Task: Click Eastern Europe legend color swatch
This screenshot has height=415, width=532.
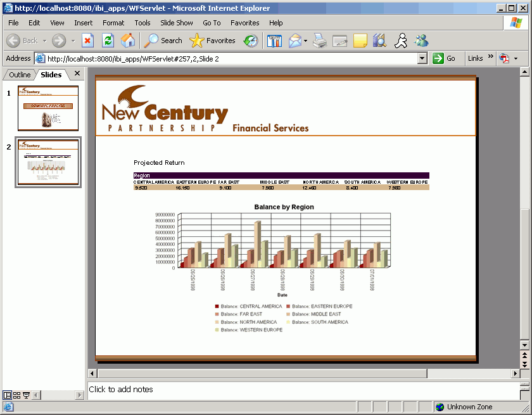Action: [288, 307]
